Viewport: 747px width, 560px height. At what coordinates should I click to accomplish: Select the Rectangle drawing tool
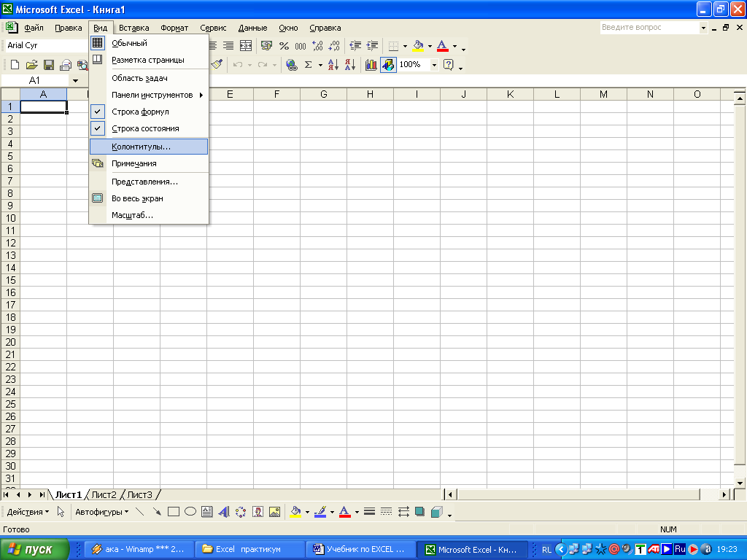tap(174, 512)
